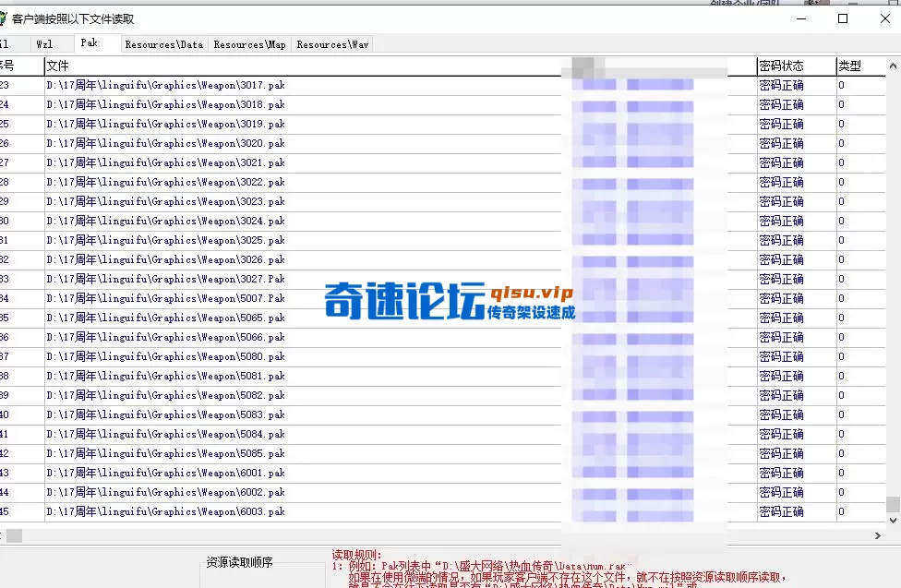Image resolution: width=901 pixels, height=588 pixels.
Task: Select the Weapon\5066.pak file row
Action: pyautogui.click(x=442, y=338)
